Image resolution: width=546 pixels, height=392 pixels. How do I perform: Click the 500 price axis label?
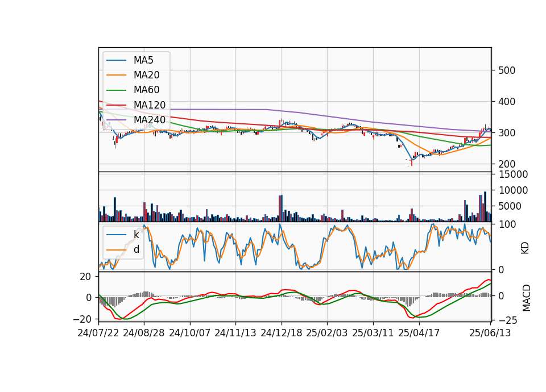coord(507,70)
